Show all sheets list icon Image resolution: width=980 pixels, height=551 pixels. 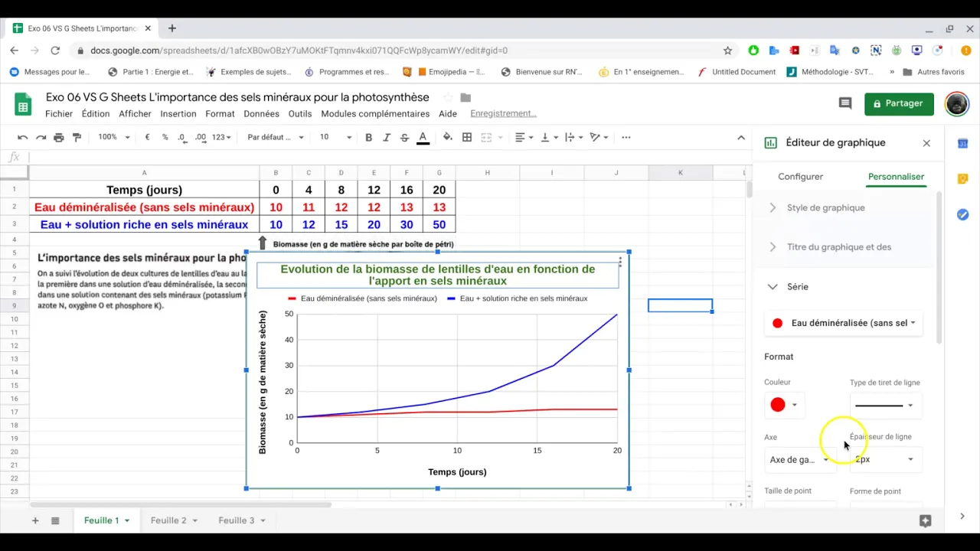tap(55, 520)
